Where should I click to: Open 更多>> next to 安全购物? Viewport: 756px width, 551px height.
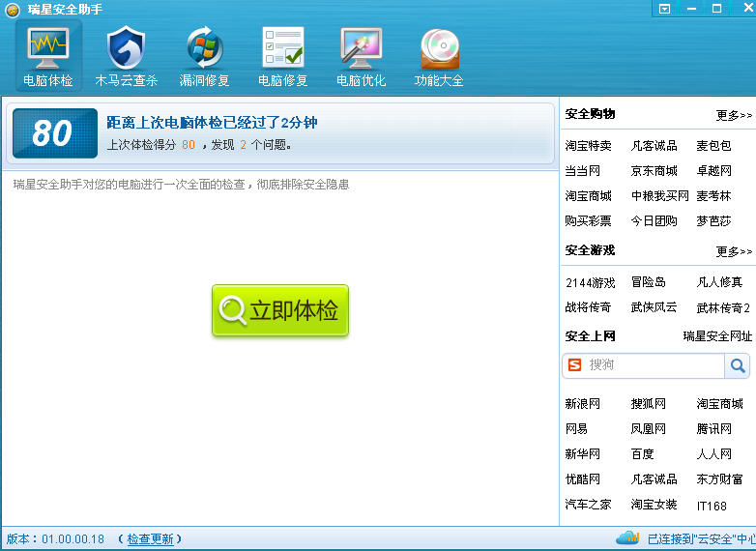pyautogui.click(x=734, y=115)
